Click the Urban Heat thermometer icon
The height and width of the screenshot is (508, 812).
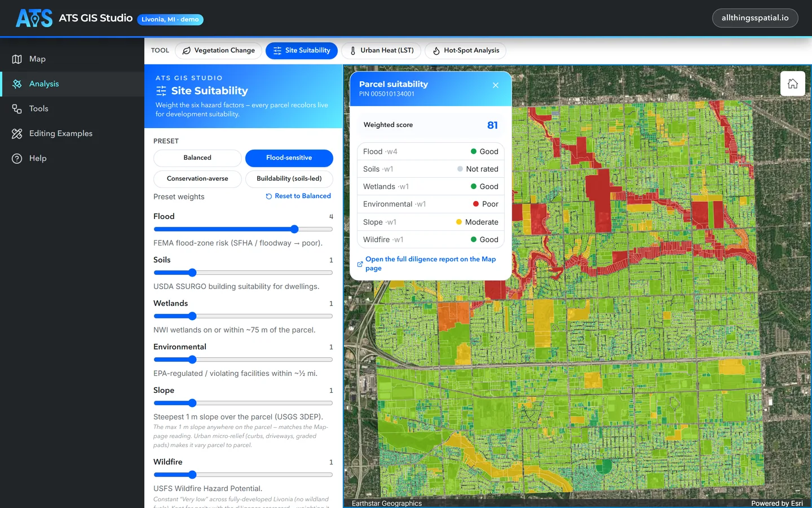(353, 51)
